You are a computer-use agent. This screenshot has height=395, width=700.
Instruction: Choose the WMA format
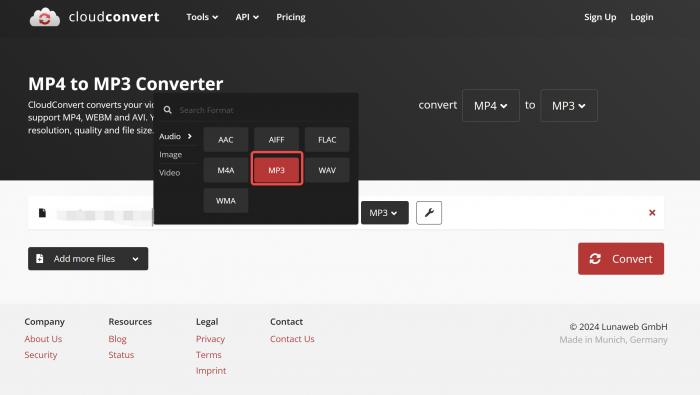point(225,201)
